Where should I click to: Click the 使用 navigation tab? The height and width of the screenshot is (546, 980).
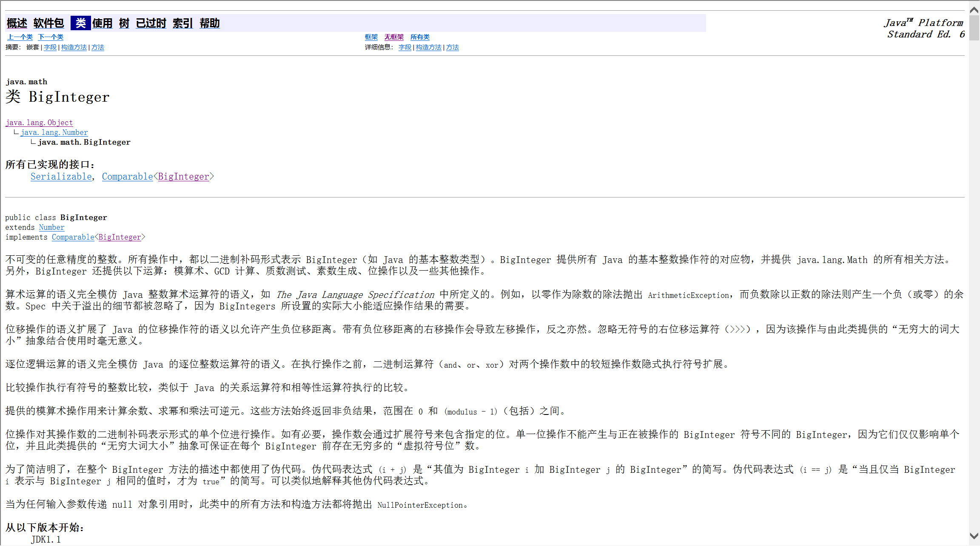[x=103, y=23]
